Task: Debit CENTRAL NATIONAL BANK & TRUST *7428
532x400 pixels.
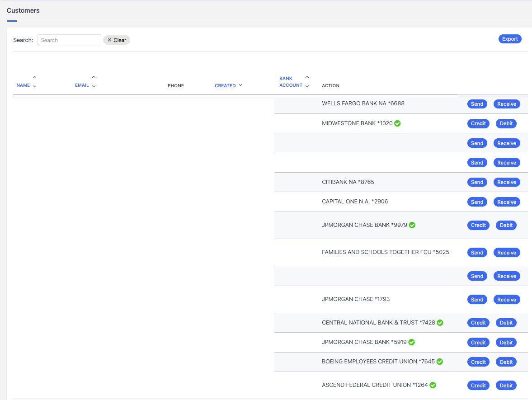Action: pyautogui.click(x=506, y=323)
